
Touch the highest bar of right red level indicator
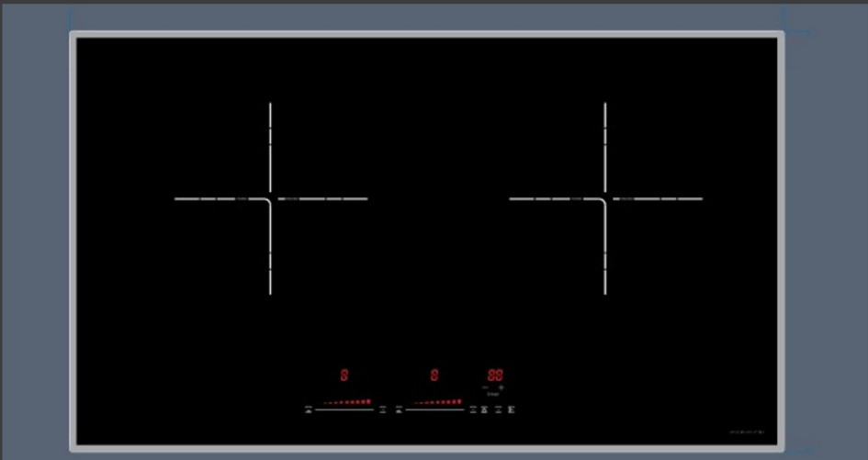pyautogui.click(x=459, y=401)
